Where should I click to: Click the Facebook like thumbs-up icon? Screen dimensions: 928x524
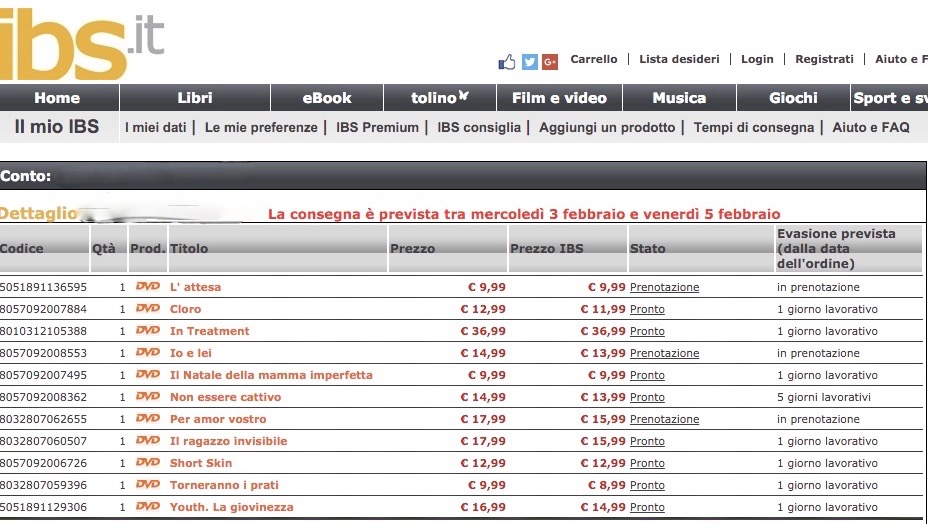[x=508, y=62]
